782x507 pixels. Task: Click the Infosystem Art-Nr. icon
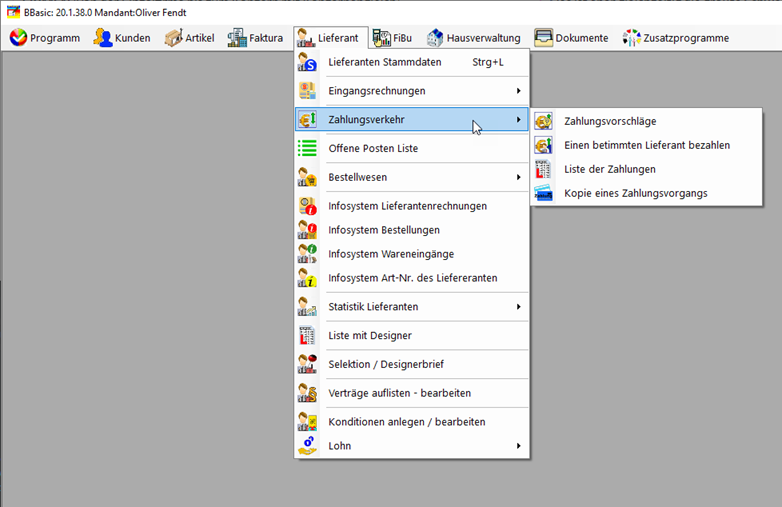[x=307, y=278]
